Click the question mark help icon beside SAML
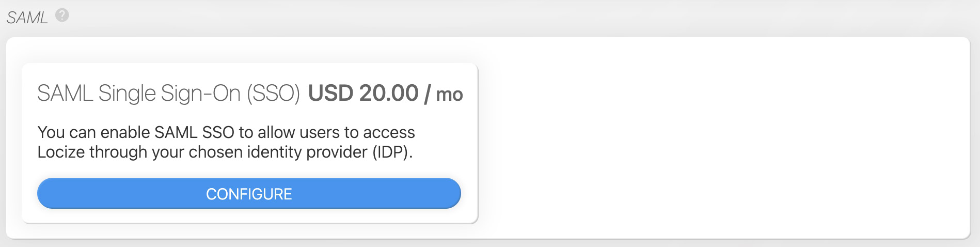 (62, 16)
